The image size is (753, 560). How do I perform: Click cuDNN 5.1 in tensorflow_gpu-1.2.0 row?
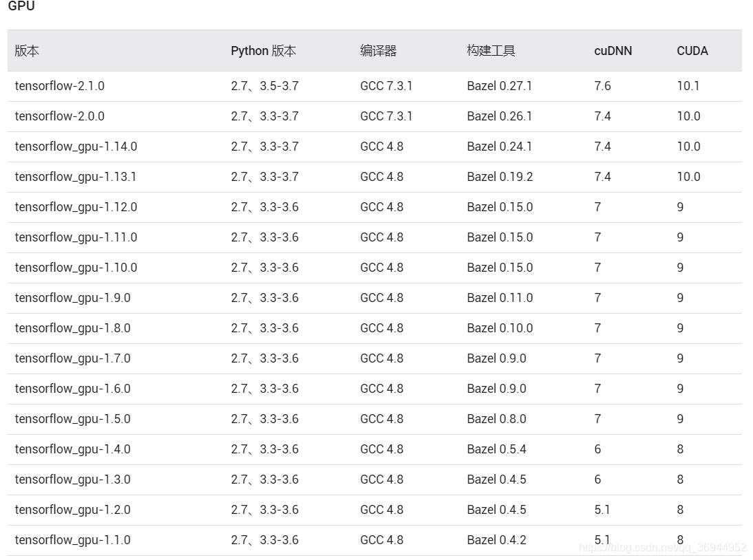coord(602,509)
